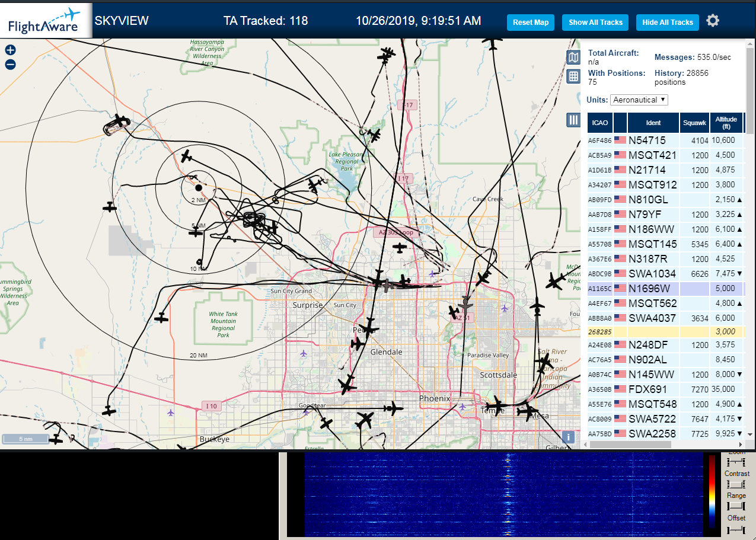
Task: Select aircraft row MSQT912
Action: [x=666, y=185]
